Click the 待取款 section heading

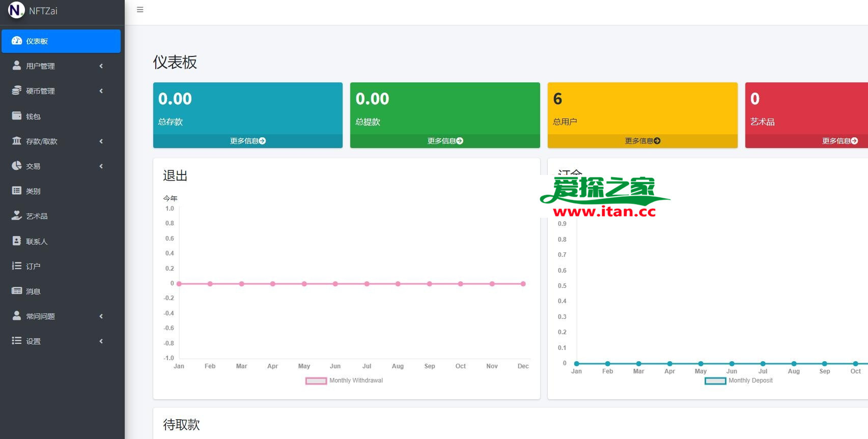181,425
